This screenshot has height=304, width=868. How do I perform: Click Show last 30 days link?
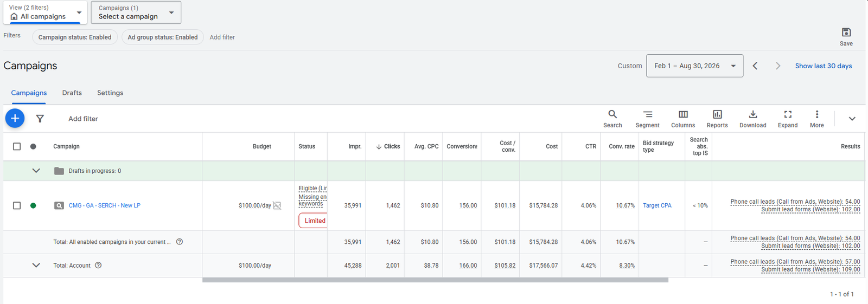(x=824, y=66)
